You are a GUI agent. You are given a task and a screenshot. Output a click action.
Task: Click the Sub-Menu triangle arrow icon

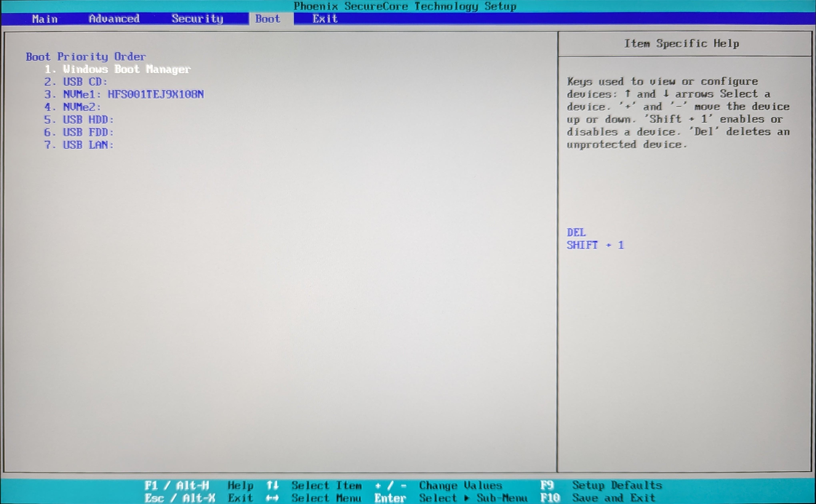467,498
